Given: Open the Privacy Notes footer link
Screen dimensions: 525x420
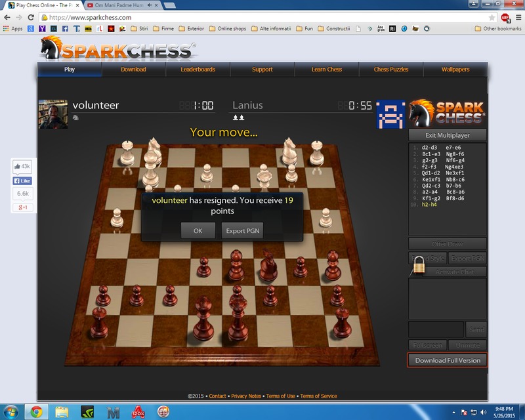Looking at the screenshot, I should pyautogui.click(x=246, y=396).
